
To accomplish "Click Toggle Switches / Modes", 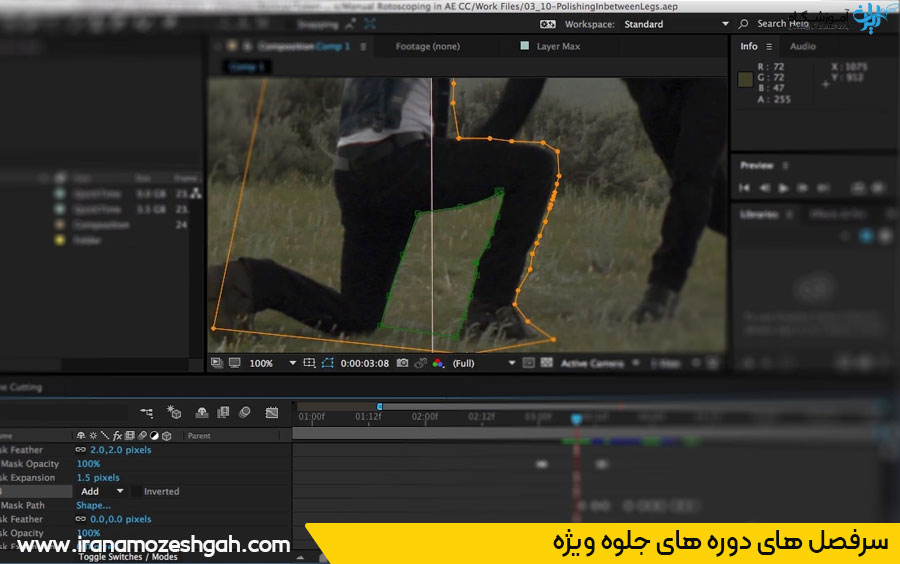I will pyautogui.click(x=127, y=557).
